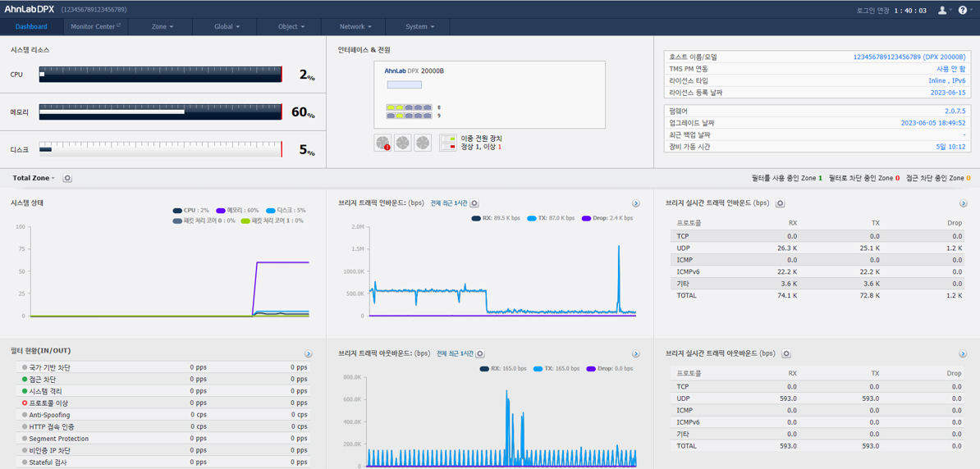Open the Zone menu dropdown

tap(163, 27)
